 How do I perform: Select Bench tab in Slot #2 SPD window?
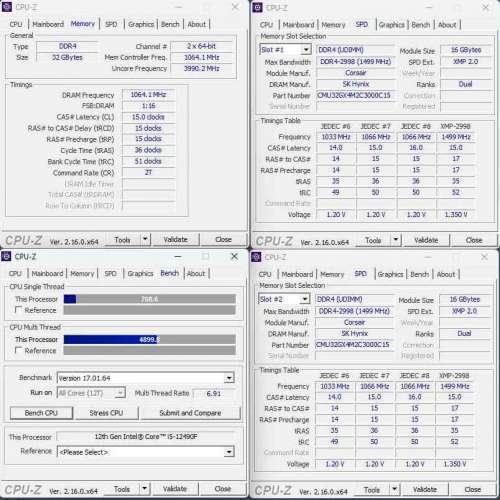point(419,274)
